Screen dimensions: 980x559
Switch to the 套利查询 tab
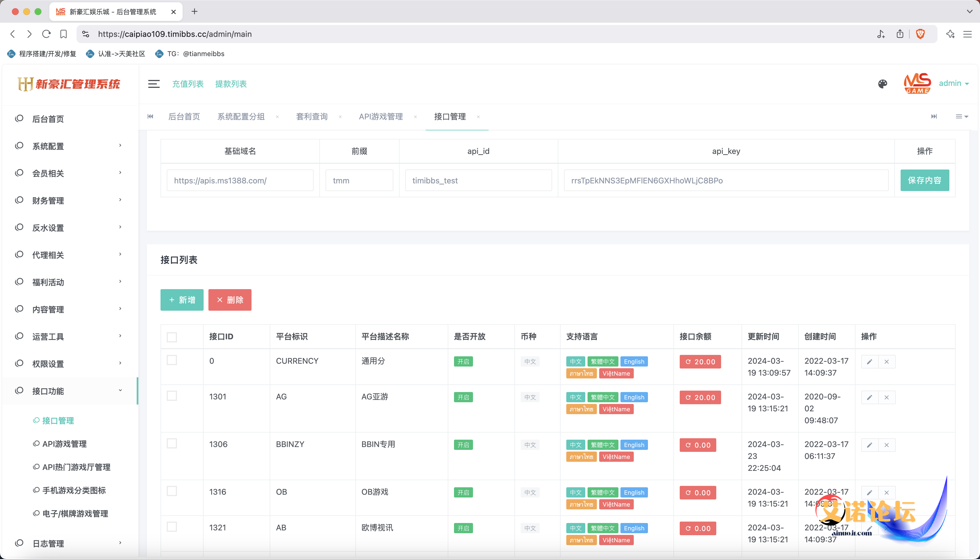tap(311, 117)
